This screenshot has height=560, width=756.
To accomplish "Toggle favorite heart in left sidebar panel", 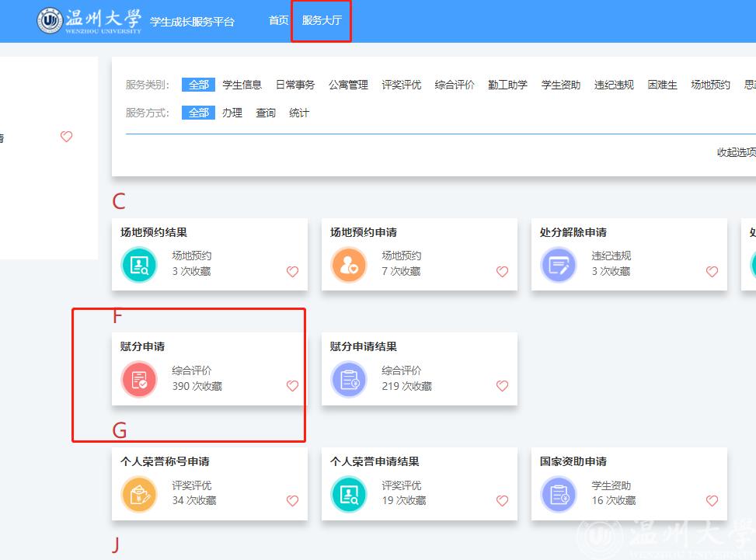I will click(66, 137).
